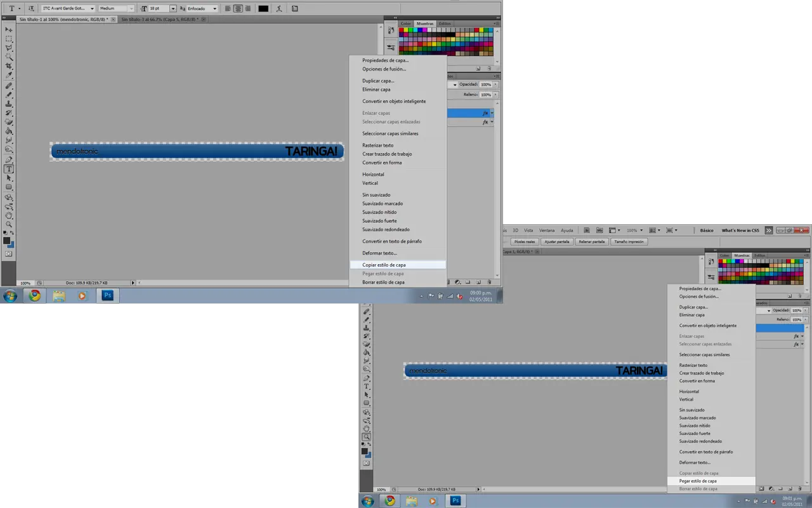
Task: Set left text alignment in the options bar
Action: click(x=228, y=9)
